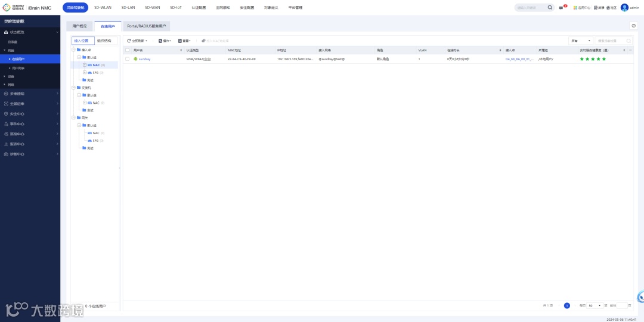Screen dimensions: 644x322
Task: Click the 巡检中心 sidebar icon
Action: [x=6, y=134]
